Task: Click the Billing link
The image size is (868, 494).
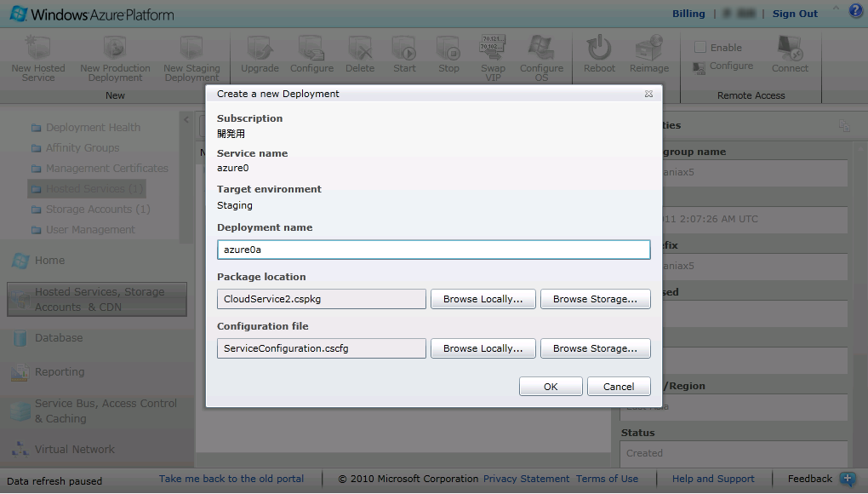Action: tap(688, 14)
